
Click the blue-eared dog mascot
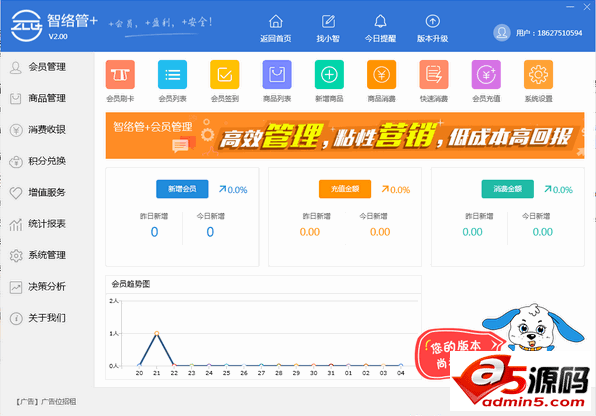[x=533, y=328]
